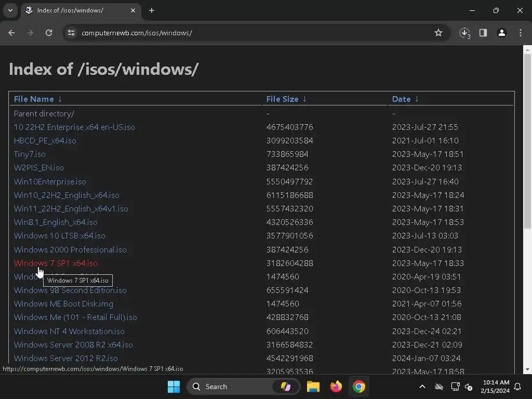Expand the tab search dropdown
This screenshot has width=532, height=399.
10,10
